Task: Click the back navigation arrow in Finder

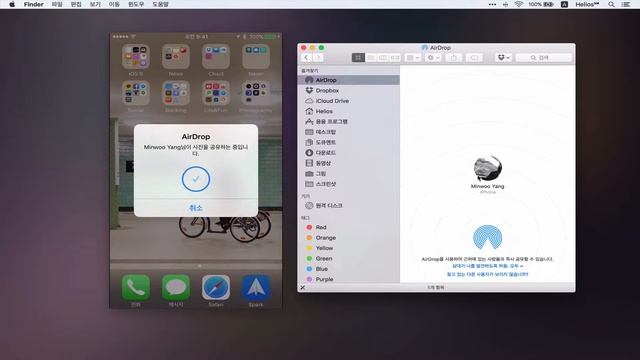Action: [x=306, y=58]
